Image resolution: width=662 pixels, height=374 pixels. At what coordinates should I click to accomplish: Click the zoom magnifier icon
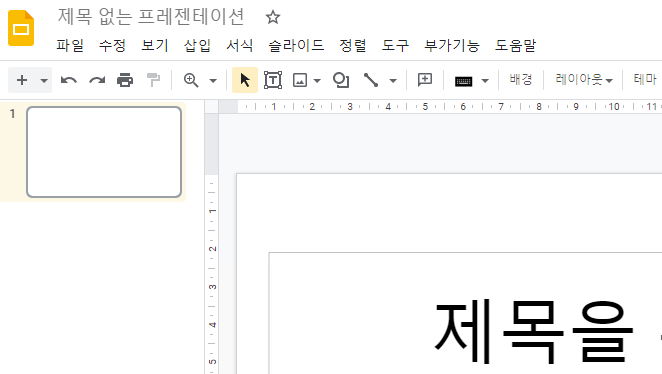(x=191, y=80)
